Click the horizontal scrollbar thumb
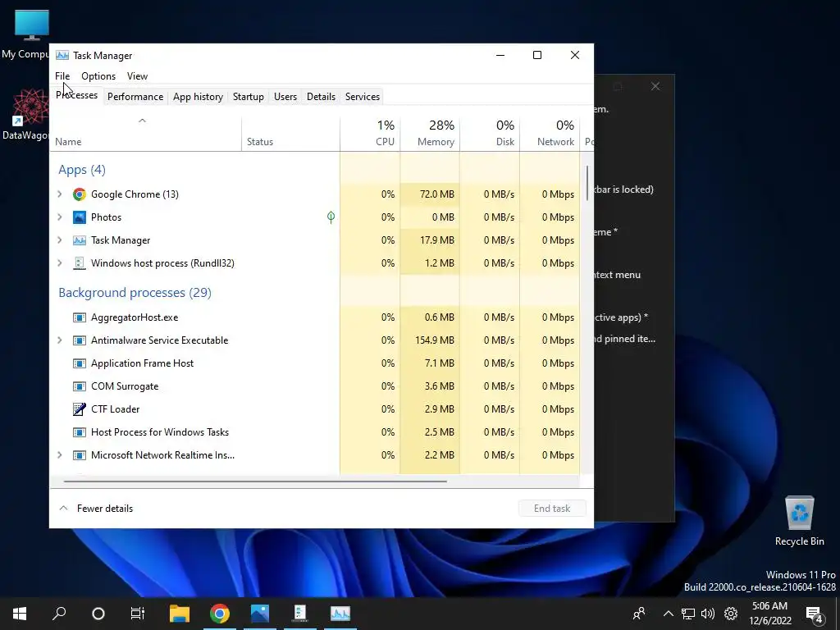This screenshot has height=630, width=840. (255, 482)
